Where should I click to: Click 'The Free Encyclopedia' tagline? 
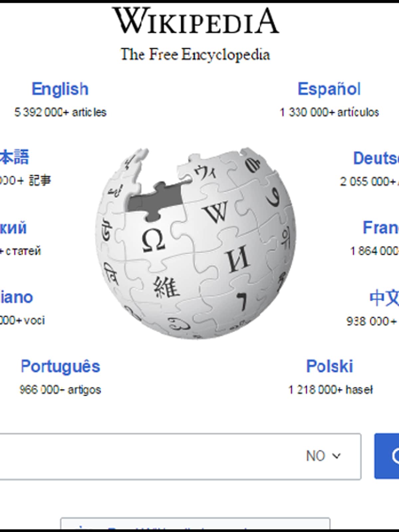click(195, 54)
